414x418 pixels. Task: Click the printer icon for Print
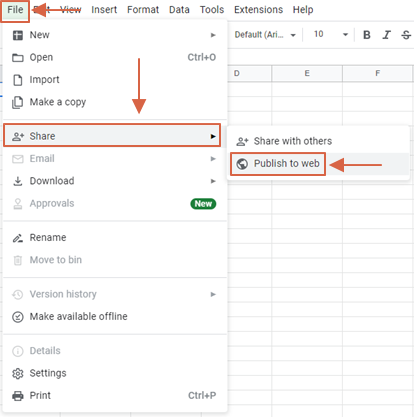pos(18,396)
